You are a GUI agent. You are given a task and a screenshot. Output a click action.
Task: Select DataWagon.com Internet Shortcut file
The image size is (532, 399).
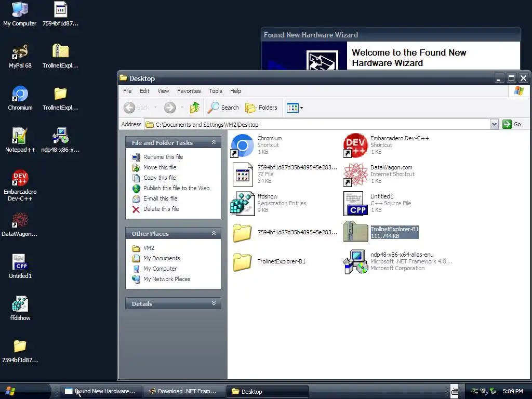pyautogui.click(x=379, y=174)
